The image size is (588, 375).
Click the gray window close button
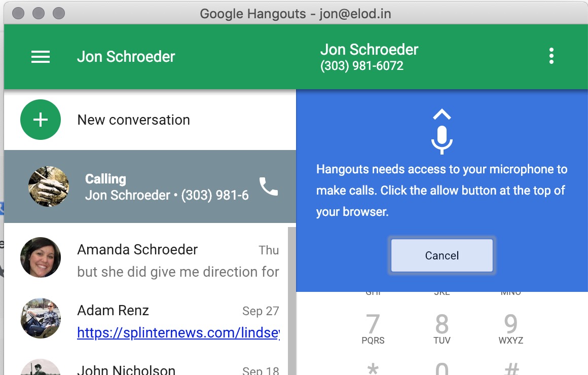[18, 13]
